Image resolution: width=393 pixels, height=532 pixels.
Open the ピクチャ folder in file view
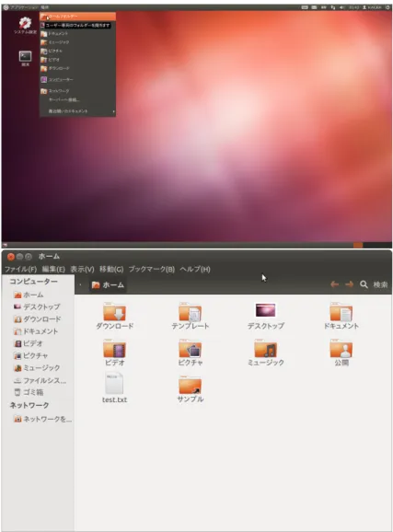tap(190, 353)
